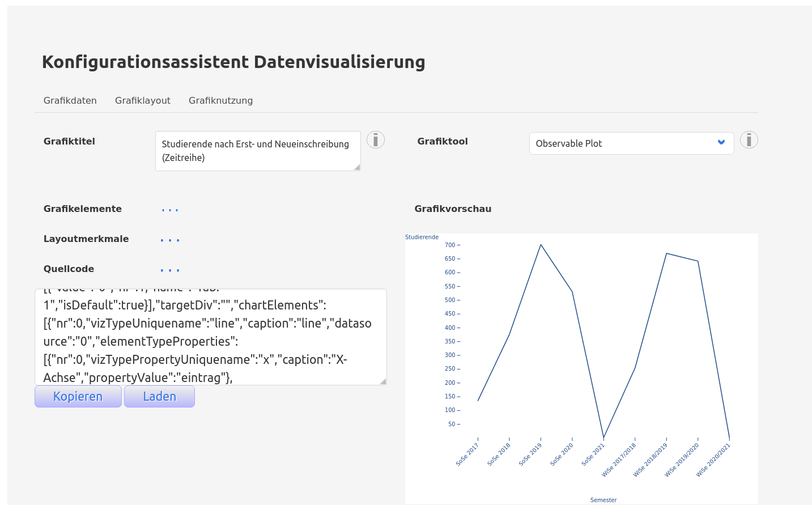Switch to the Grafiklayout tab

click(x=143, y=100)
